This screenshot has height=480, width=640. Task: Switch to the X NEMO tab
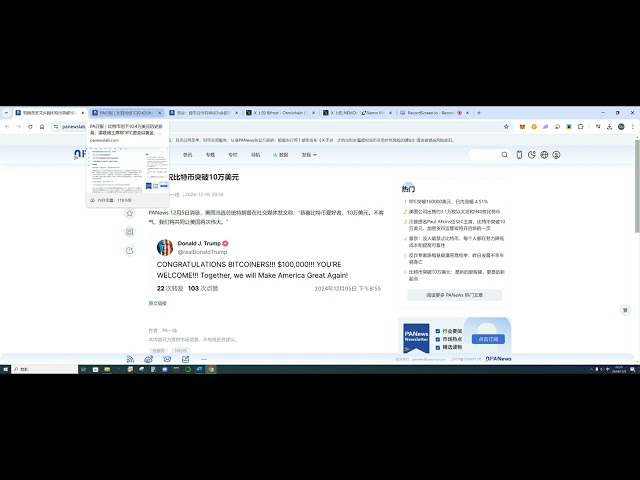click(357, 113)
